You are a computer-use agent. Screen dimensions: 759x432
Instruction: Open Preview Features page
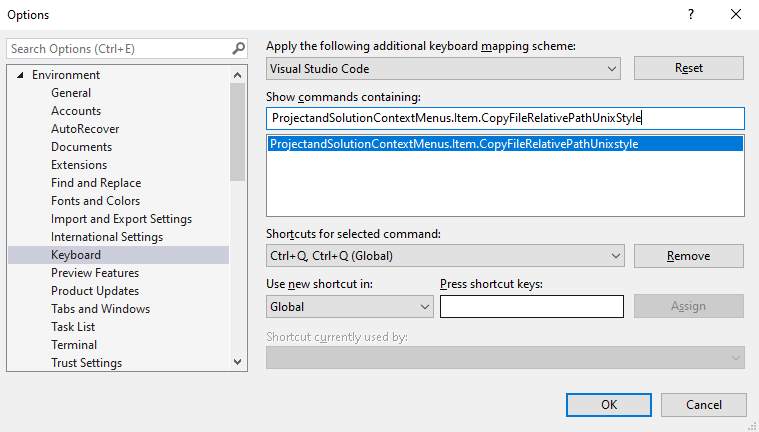click(x=95, y=273)
